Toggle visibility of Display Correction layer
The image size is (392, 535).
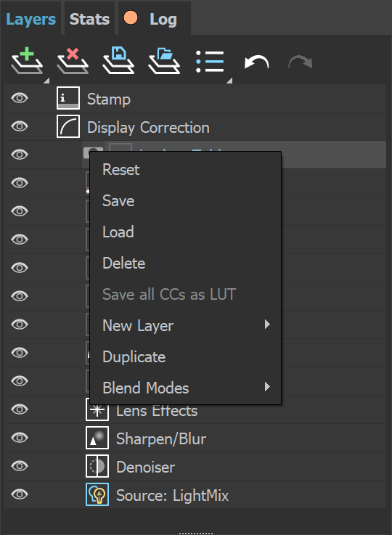tap(20, 126)
